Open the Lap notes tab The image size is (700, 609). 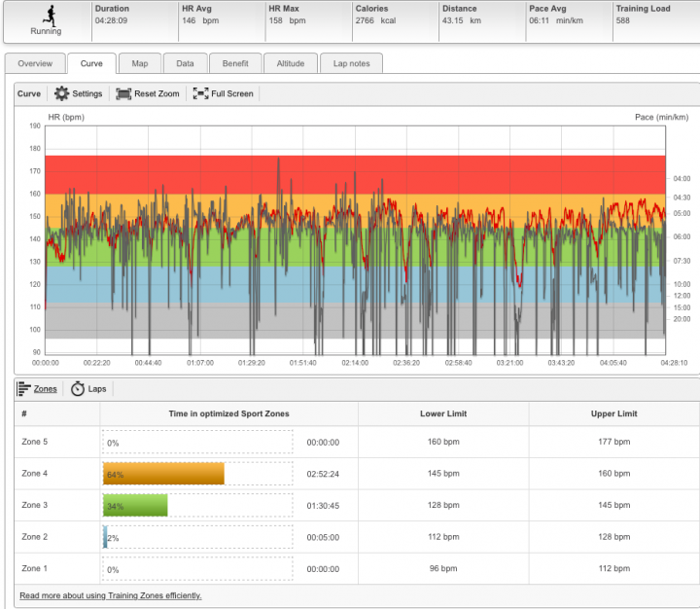pos(351,63)
